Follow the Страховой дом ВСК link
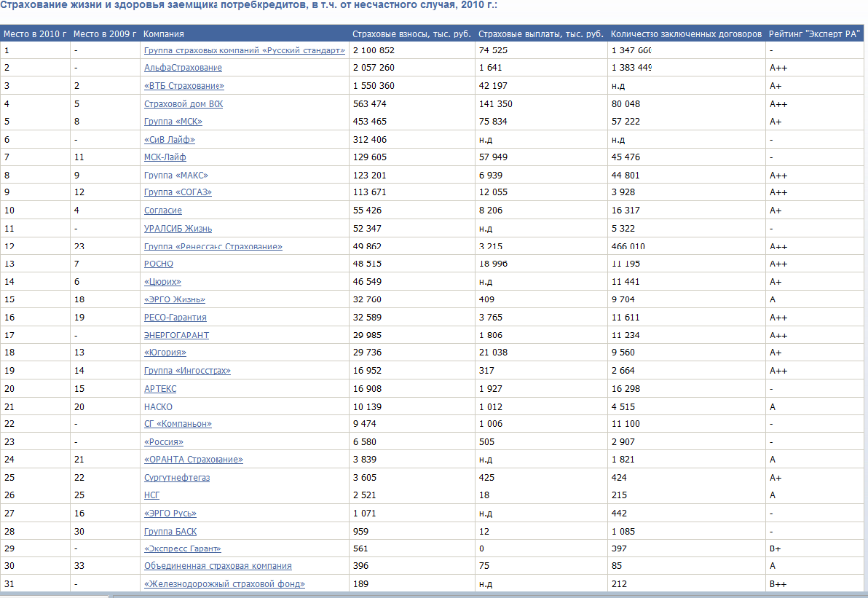The image size is (868, 598). pyautogui.click(x=184, y=104)
